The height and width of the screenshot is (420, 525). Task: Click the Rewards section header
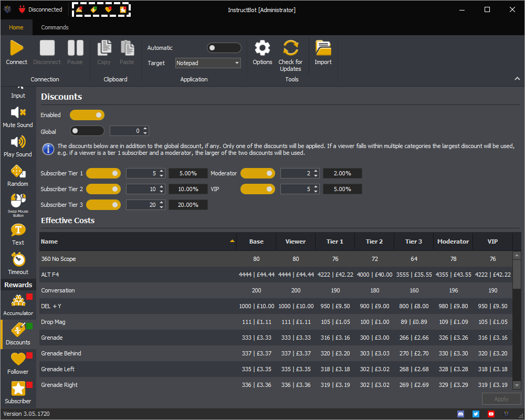18,285
